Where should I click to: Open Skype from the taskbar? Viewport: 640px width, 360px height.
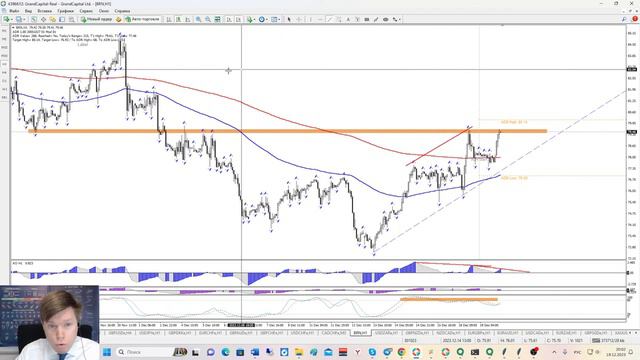[x=372, y=352]
